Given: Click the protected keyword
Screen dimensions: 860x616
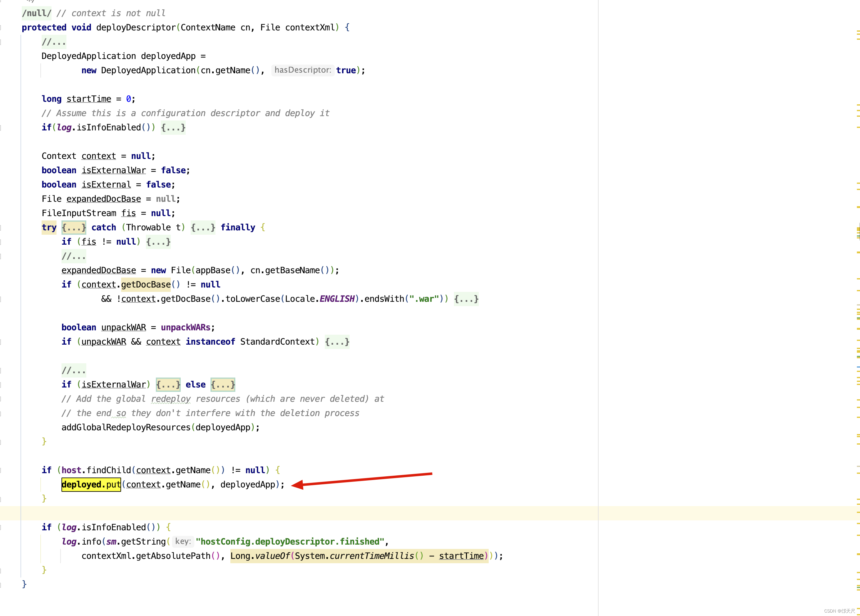Looking at the screenshot, I should [x=44, y=28].
